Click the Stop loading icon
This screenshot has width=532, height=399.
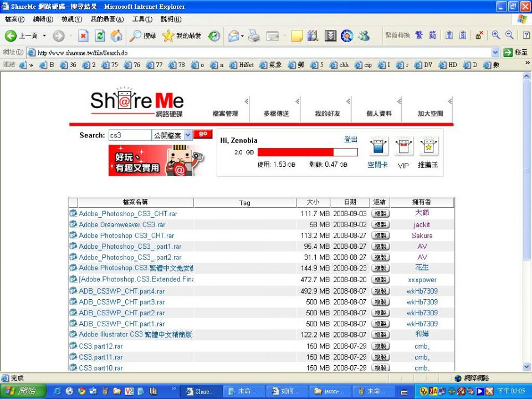coord(84,35)
